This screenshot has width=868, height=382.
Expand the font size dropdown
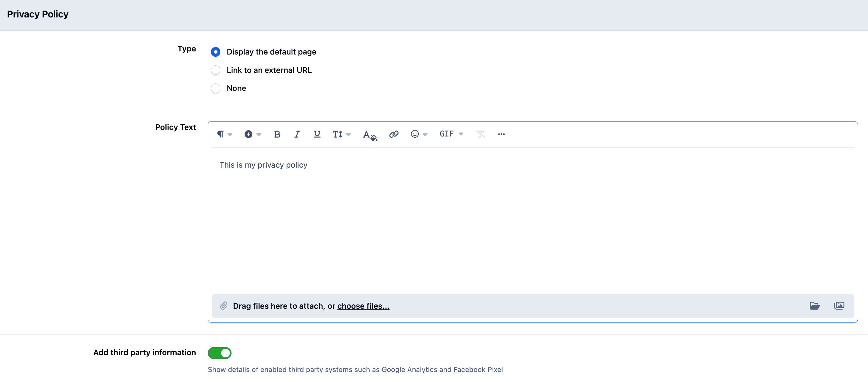341,134
